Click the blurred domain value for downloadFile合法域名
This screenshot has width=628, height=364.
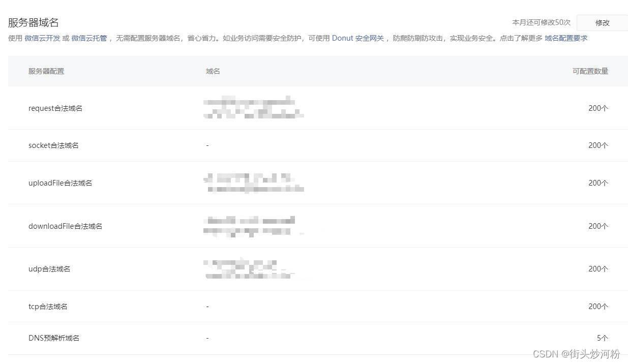(249, 226)
